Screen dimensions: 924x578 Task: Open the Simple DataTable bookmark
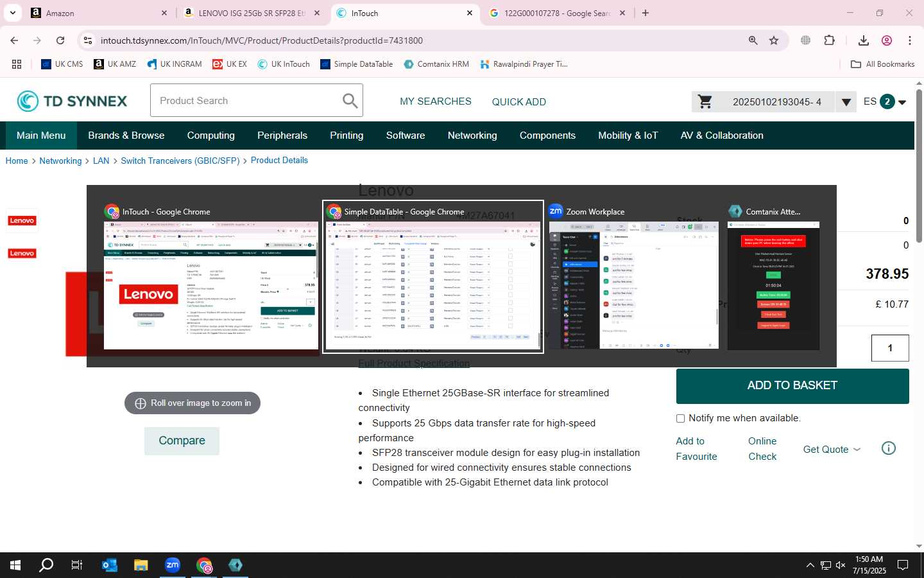coord(356,64)
